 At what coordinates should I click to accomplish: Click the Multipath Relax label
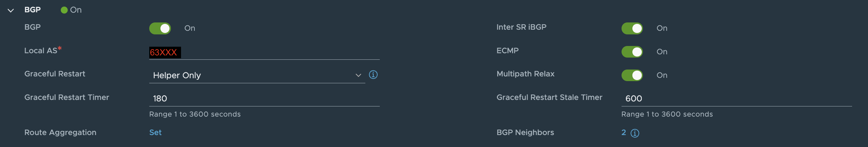pyautogui.click(x=525, y=74)
